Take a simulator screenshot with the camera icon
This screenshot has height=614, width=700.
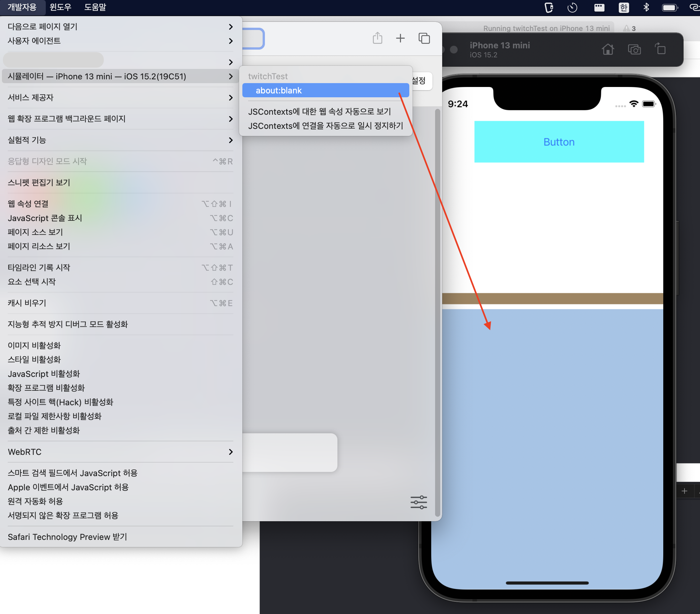[x=634, y=50]
